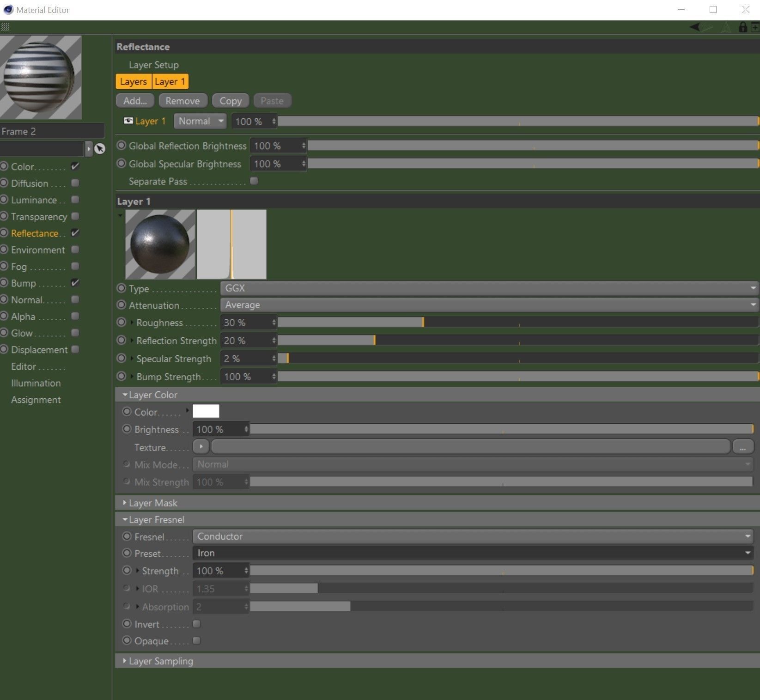Check the Opaque option under Layer Fresnel

pos(197,641)
